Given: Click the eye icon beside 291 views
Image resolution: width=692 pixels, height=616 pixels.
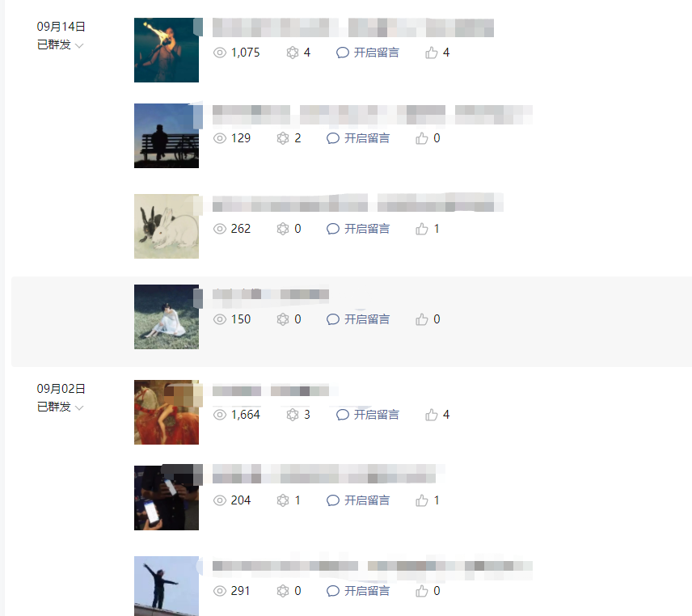Looking at the screenshot, I should point(220,591).
